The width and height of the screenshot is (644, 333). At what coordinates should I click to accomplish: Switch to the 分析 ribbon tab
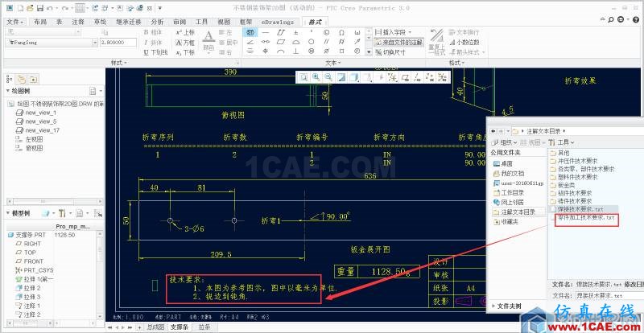[157, 22]
